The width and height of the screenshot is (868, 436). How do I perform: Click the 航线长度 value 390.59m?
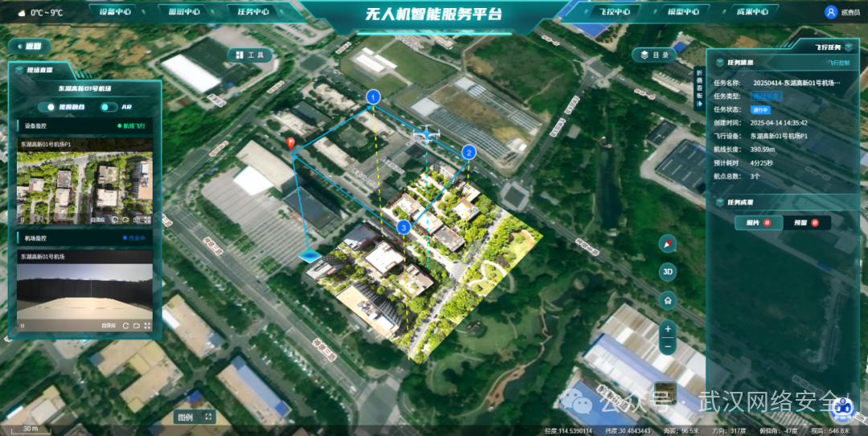pos(762,149)
